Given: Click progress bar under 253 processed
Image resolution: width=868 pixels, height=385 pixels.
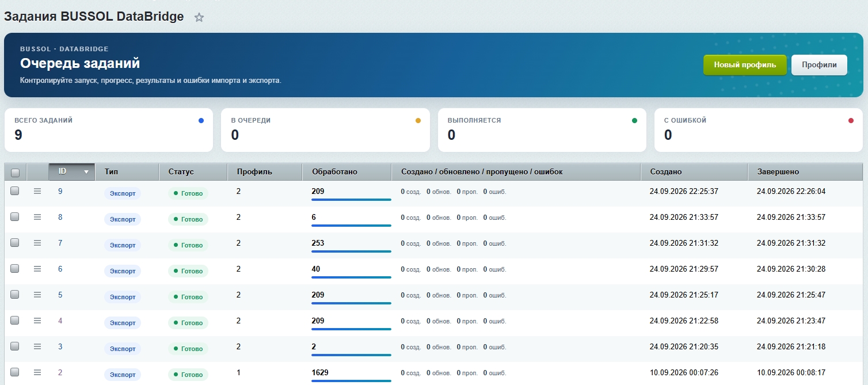Looking at the screenshot, I should point(351,251).
